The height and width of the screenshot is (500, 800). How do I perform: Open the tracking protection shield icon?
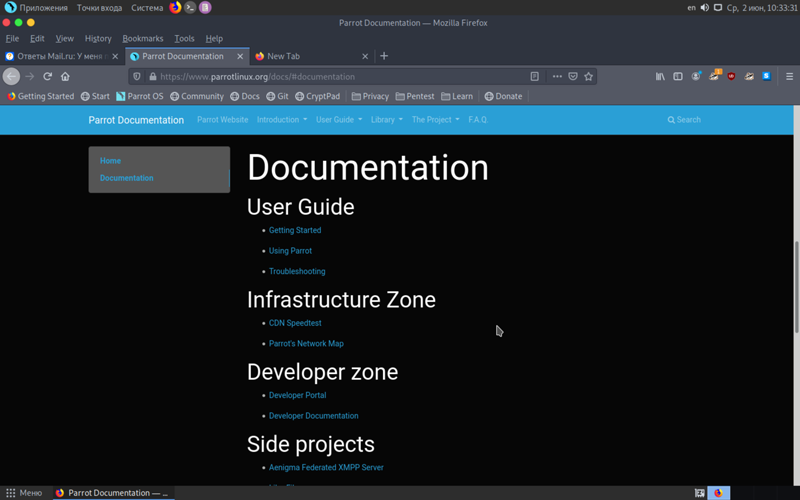(x=137, y=77)
